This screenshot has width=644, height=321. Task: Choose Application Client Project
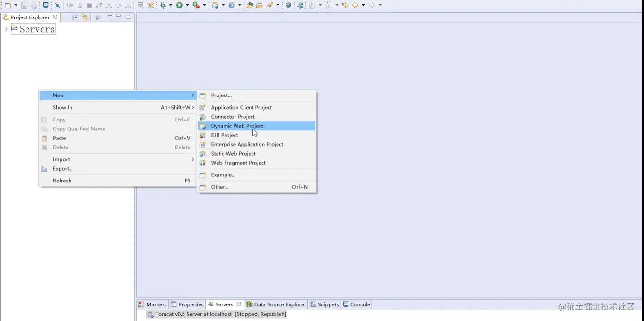[257, 107]
